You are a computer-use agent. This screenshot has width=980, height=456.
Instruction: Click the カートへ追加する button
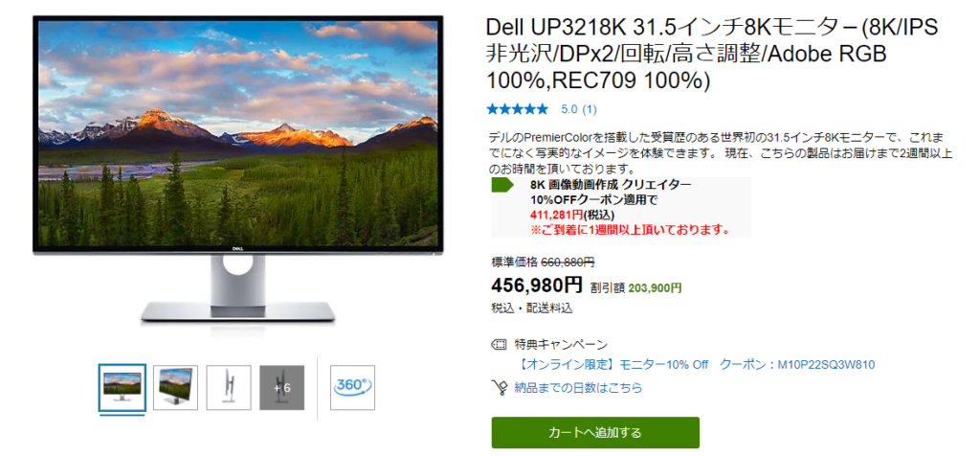[x=595, y=432]
